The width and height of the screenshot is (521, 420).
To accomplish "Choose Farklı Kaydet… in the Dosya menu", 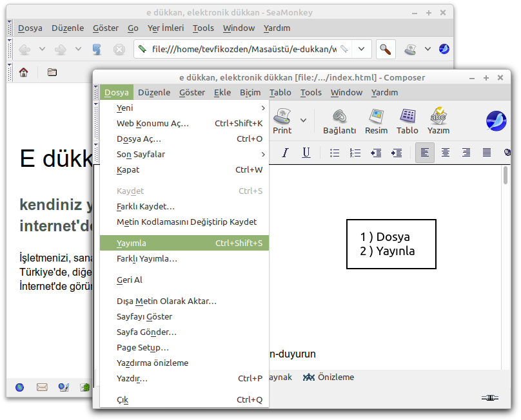I will pyautogui.click(x=146, y=207).
